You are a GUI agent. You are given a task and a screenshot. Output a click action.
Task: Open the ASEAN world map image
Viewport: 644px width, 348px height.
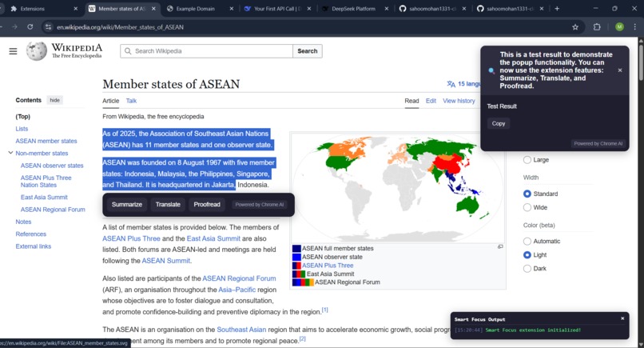tap(398, 187)
